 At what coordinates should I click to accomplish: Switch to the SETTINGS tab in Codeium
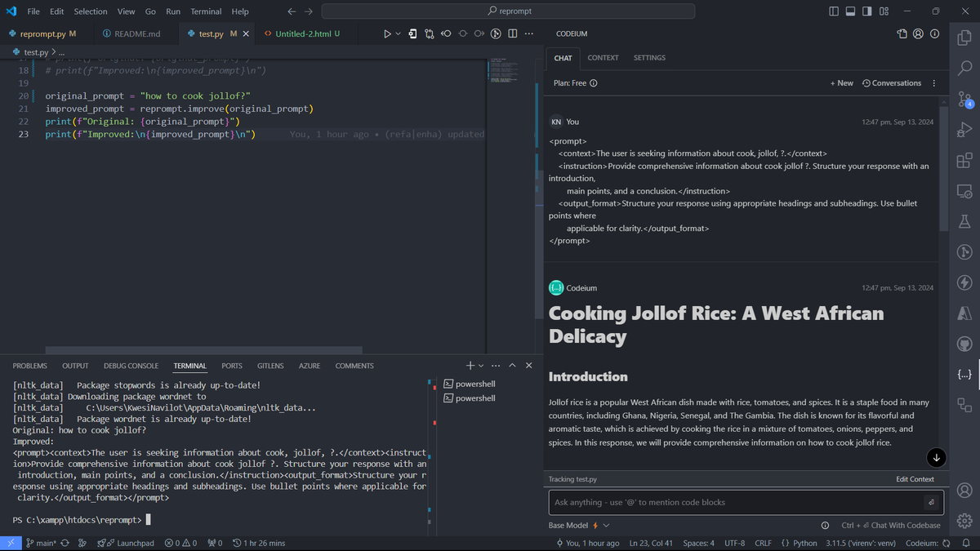coord(649,58)
